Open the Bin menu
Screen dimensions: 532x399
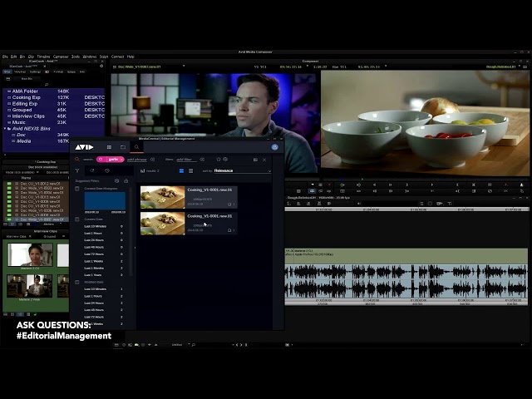22,57
